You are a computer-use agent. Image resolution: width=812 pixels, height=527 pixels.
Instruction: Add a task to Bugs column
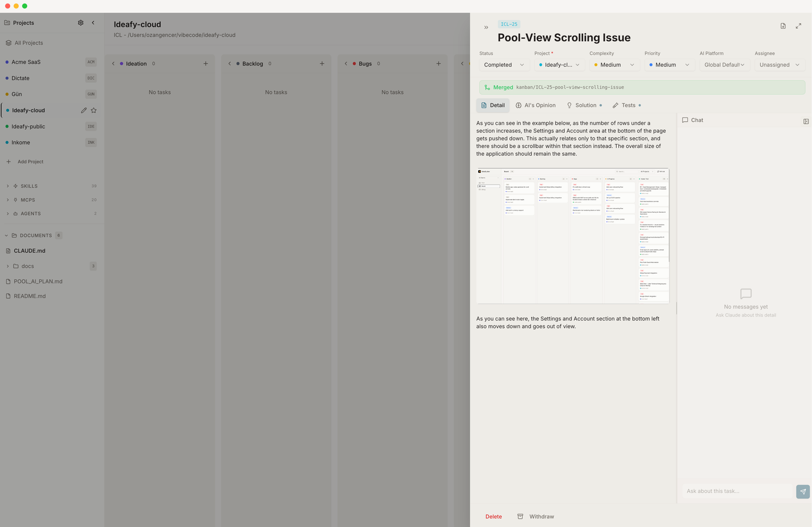tap(439, 64)
